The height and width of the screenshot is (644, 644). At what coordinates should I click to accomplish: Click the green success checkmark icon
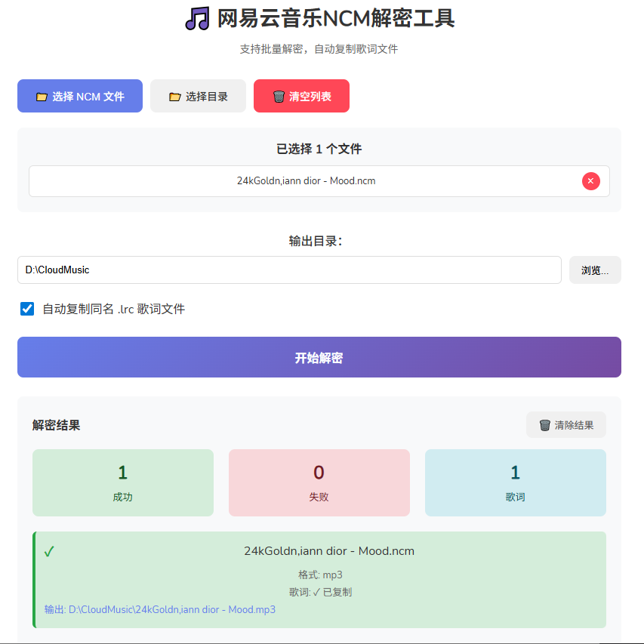point(49,551)
